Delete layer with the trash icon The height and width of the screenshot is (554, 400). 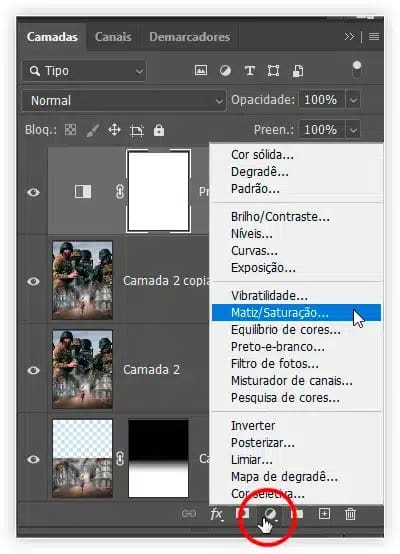(x=350, y=514)
